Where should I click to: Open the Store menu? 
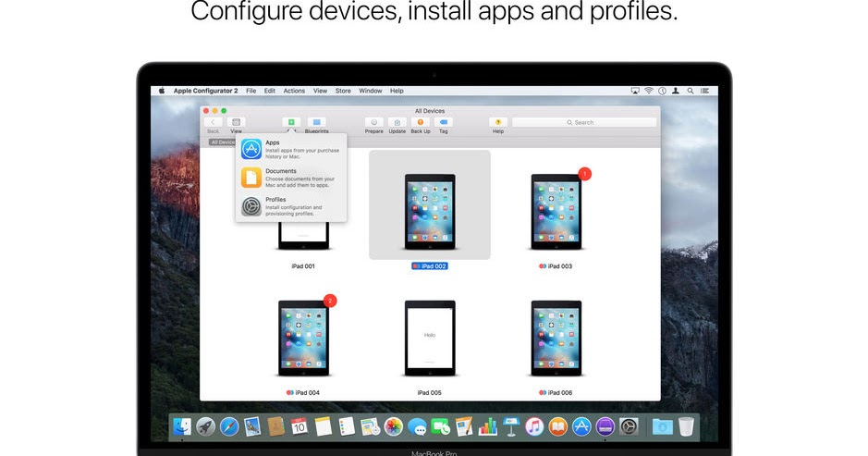coord(343,91)
